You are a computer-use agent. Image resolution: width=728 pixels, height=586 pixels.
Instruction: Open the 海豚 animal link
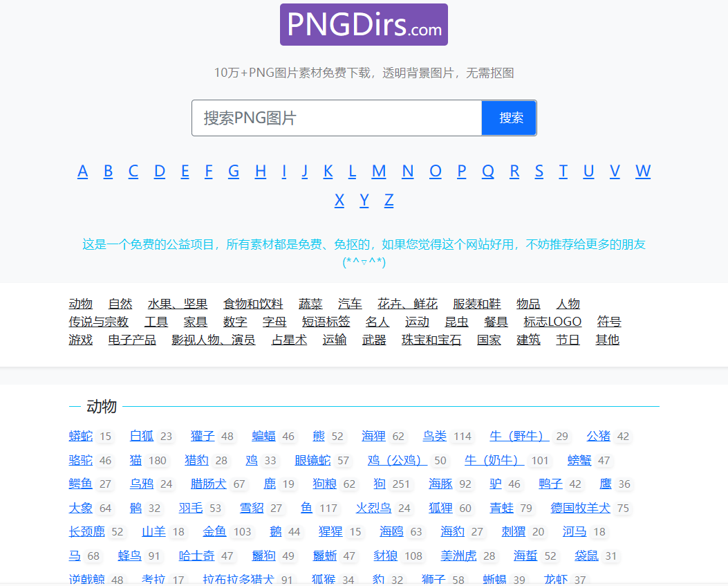440,484
